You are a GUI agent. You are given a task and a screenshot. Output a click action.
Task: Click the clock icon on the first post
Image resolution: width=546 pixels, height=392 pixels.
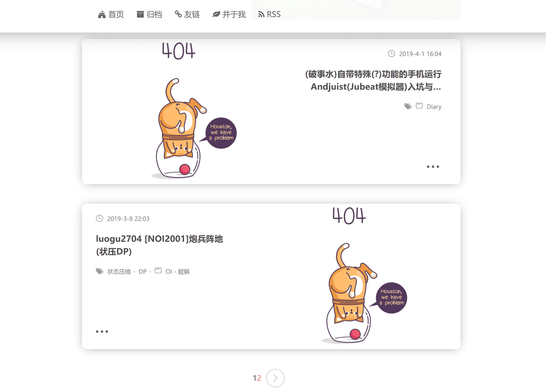390,53
